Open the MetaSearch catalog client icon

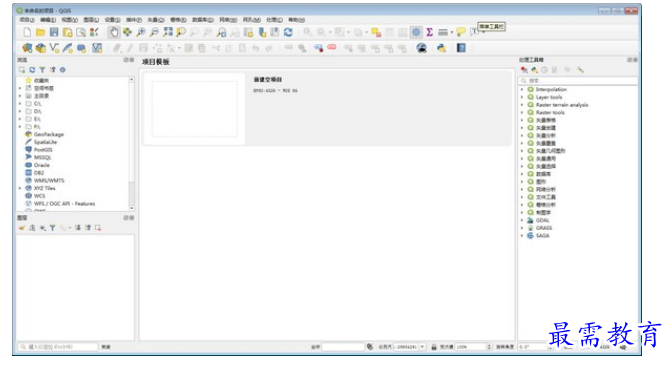point(422,48)
